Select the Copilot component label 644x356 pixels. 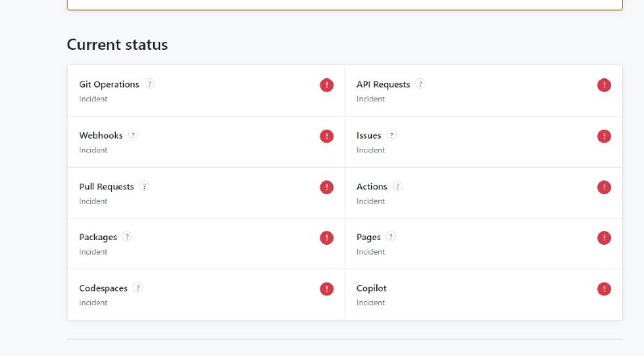pos(371,288)
